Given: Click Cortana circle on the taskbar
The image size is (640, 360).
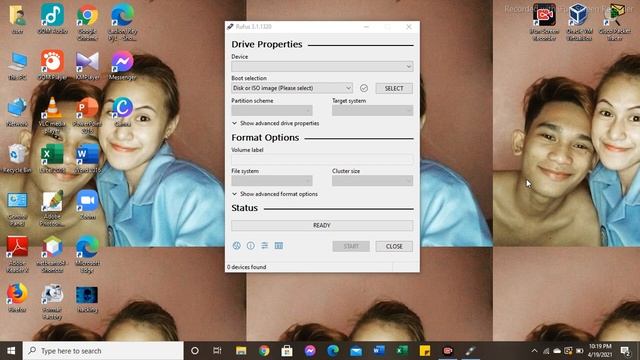Looking at the screenshot, I should pos(195,351).
